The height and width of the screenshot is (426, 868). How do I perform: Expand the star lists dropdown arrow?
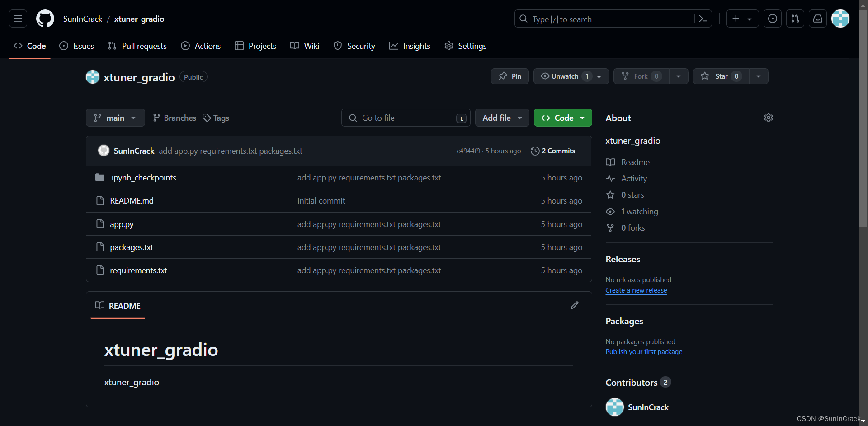click(x=759, y=76)
